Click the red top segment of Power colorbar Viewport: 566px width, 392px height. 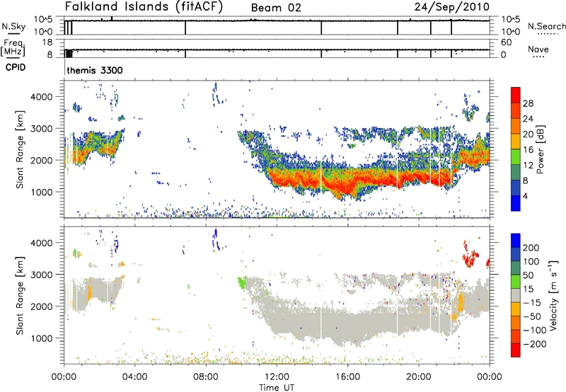tap(516, 95)
